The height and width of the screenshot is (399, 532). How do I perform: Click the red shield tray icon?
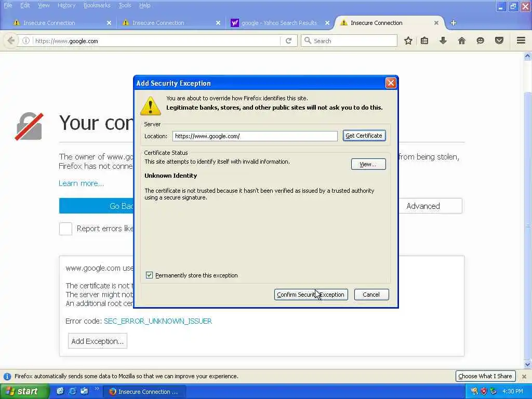click(484, 392)
